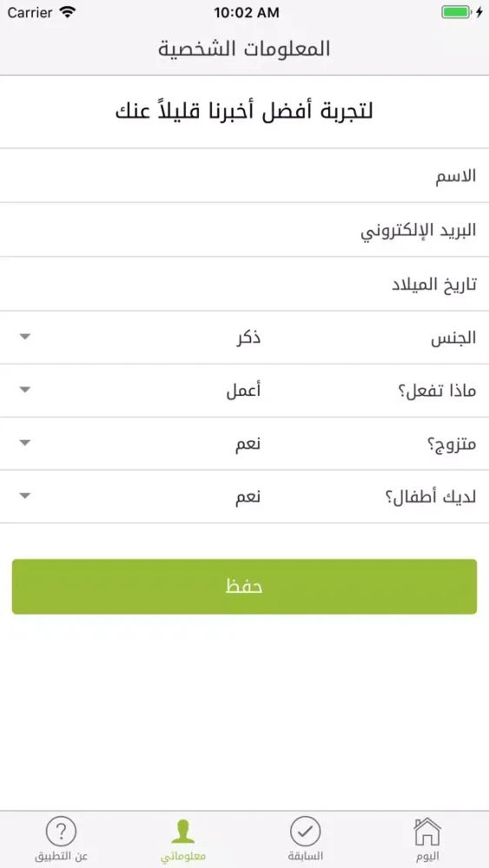The width and height of the screenshot is (489, 868).
Task: Switch to the اليوم tab label
Action: (427, 857)
